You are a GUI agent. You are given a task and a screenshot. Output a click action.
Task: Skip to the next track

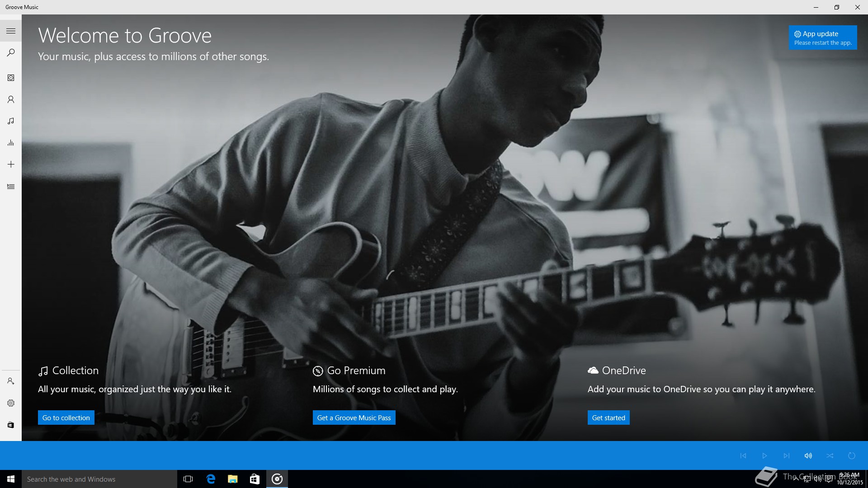(786, 455)
